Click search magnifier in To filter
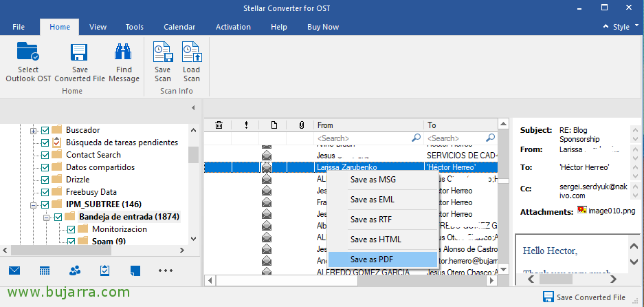The width and height of the screenshot is (644, 307). click(x=490, y=138)
